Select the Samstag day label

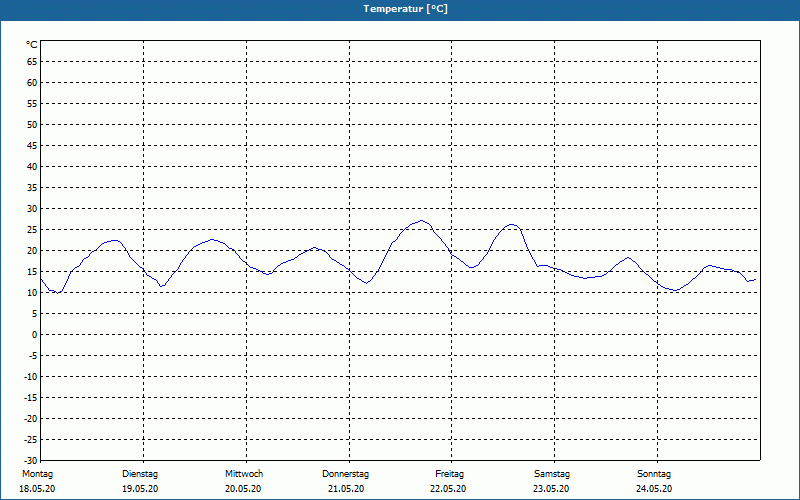[x=552, y=474]
